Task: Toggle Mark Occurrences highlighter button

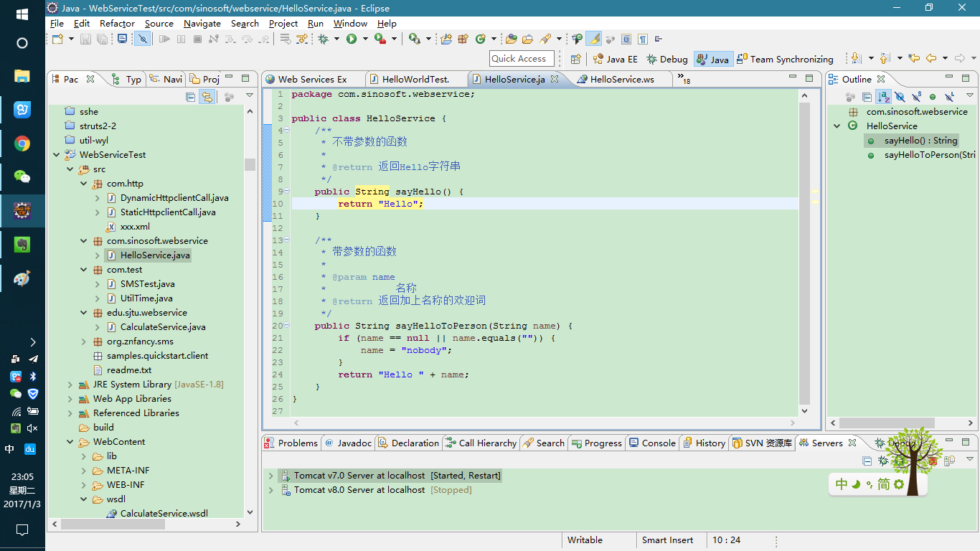Action: pos(594,39)
